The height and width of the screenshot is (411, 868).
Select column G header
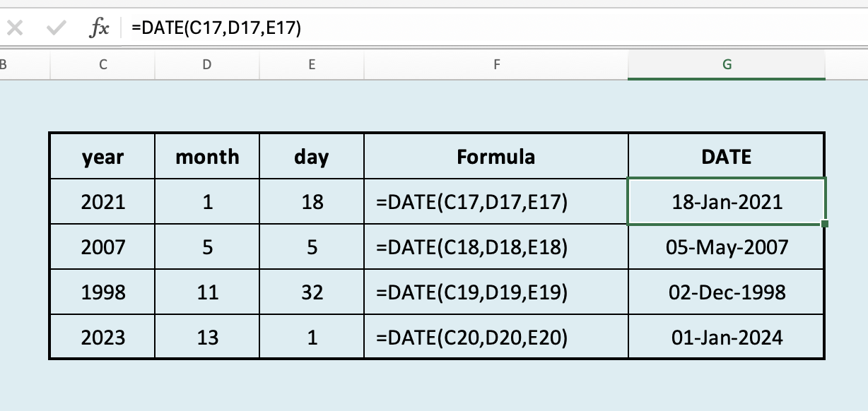pos(727,64)
